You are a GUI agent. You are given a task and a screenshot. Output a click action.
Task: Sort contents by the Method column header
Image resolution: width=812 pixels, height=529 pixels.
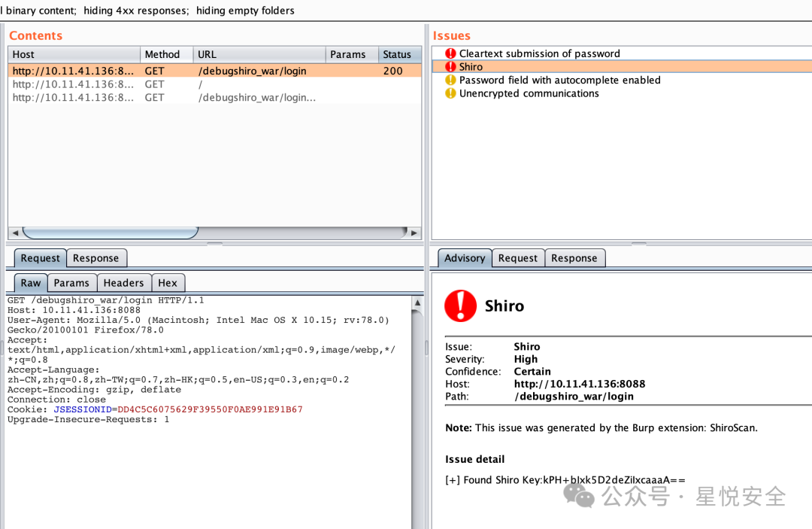click(167, 54)
